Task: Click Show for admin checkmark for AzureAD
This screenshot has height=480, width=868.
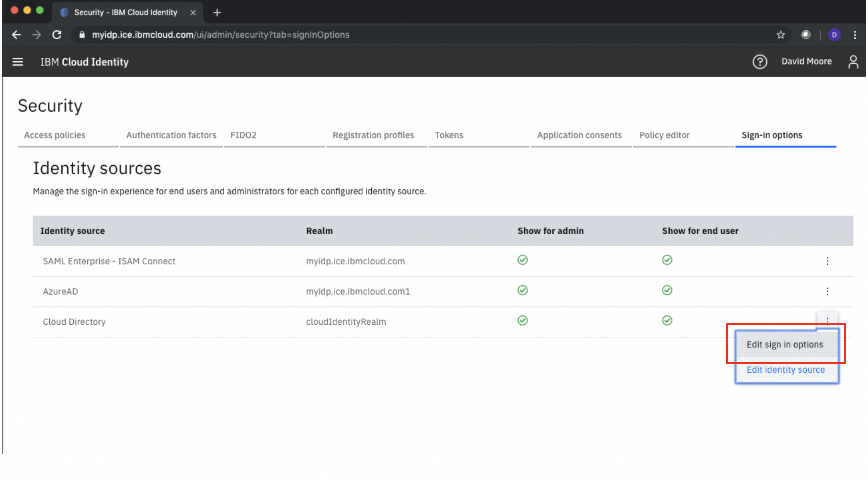Action: (x=523, y=290)
